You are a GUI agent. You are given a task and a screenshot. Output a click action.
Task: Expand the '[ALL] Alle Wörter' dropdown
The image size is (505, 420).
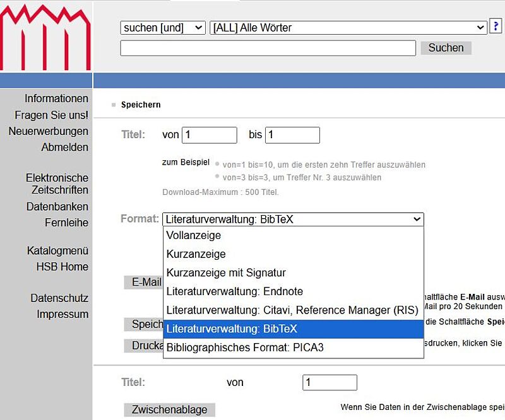pyautogui.click(x=348, y=28)
